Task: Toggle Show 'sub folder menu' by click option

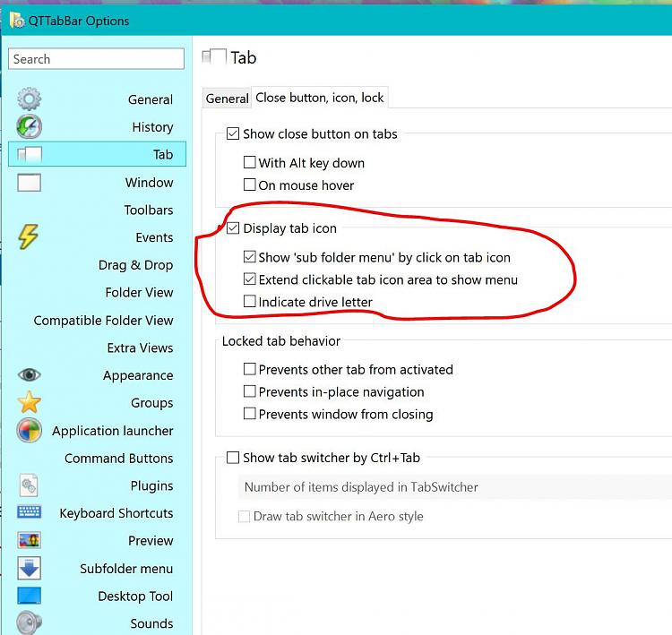Action: pos(249,257)
